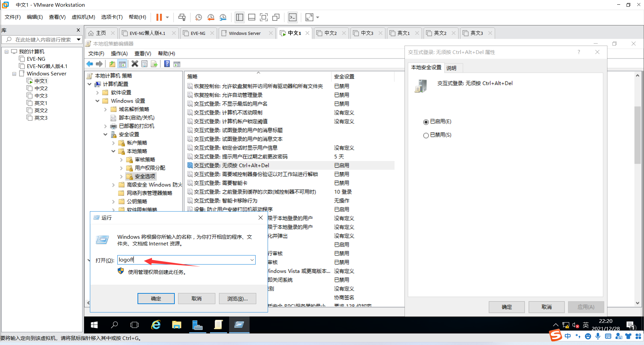644x345 pixels.
Task: Send Ctrl+Alt+Del to the guest OS
Action: click(x=182, y=17)
